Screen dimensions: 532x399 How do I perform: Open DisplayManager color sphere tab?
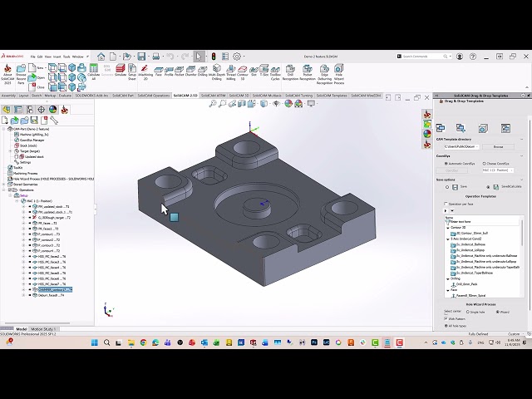point(53,109)
